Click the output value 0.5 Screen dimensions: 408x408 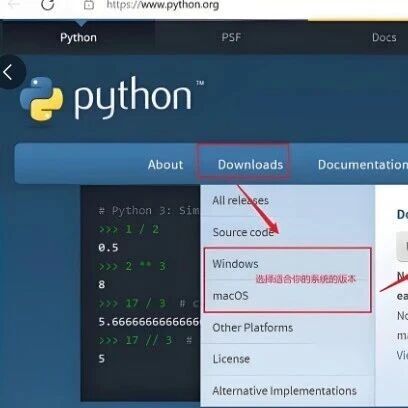coord(108,248)
